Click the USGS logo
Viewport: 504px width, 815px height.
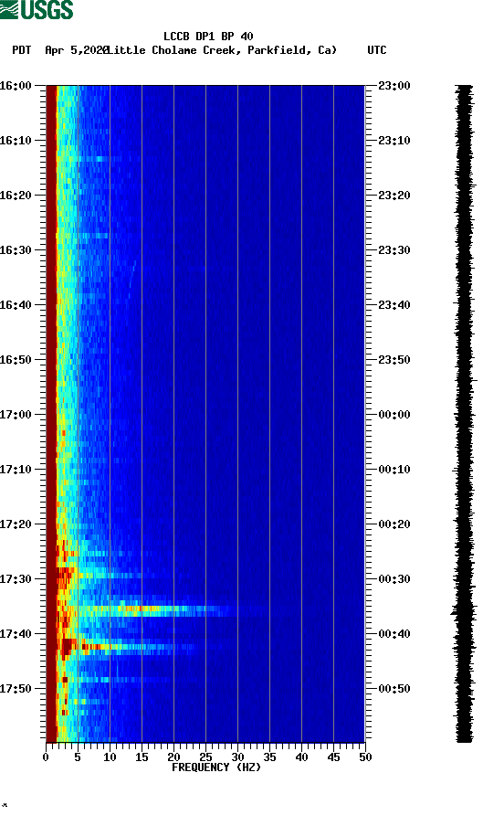pyautogui.click(x=37, y=9)
